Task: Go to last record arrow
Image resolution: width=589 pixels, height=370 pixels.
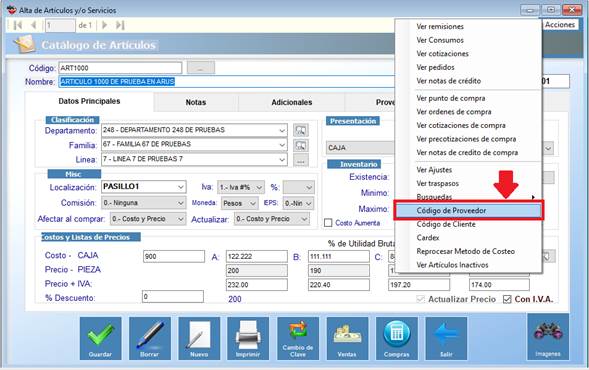Action: tap(120, 25)
